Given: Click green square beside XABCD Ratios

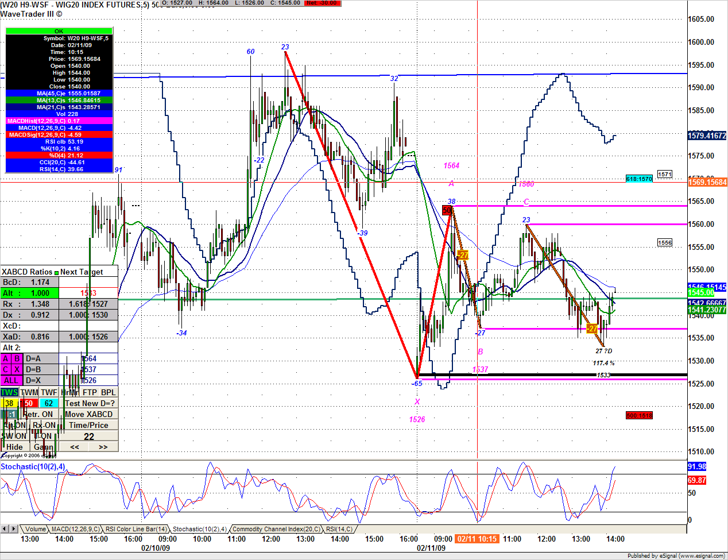Looking at the screenshot, I should click(x=56, y=272).
